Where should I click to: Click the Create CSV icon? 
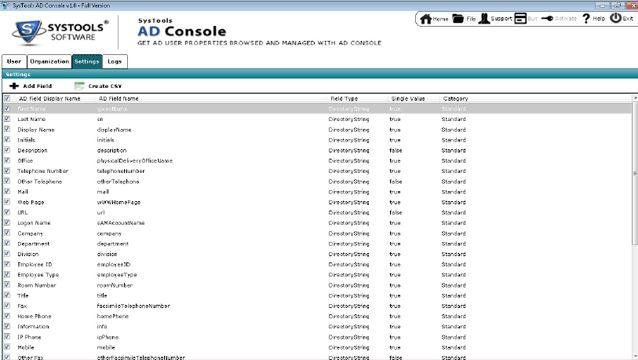pos(79,86)
